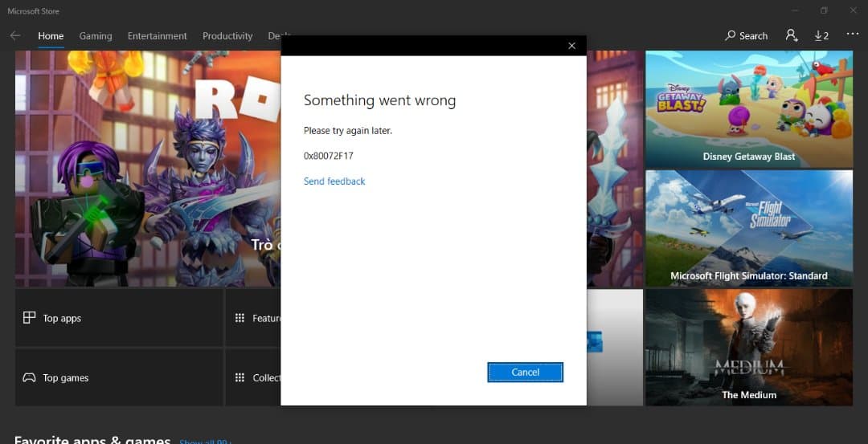Open The Medium game tile
Image resolution: width=868 pixels, height=444 pixels.
(x=749, y=347)
